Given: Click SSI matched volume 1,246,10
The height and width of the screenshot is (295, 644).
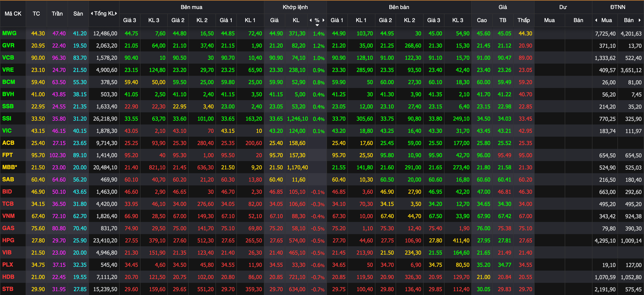Looking at the screenshot, I should (297, 119).
